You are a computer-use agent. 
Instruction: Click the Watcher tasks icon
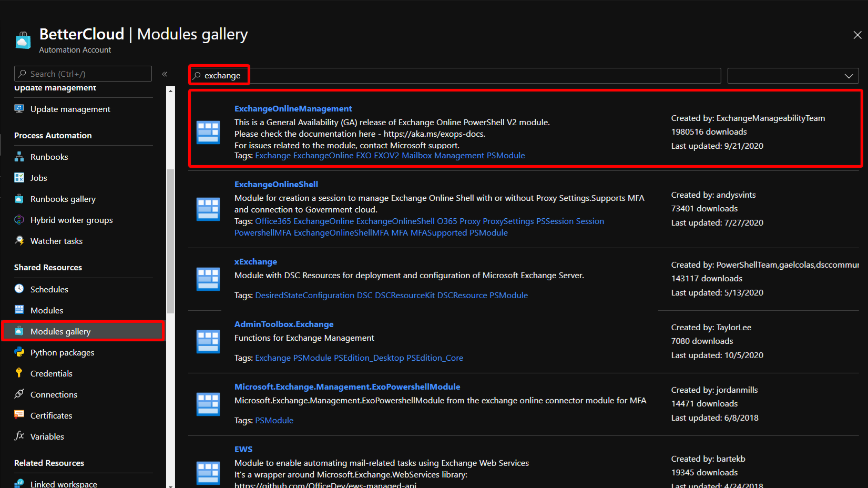pyautogui.click(x=19, y=241)
